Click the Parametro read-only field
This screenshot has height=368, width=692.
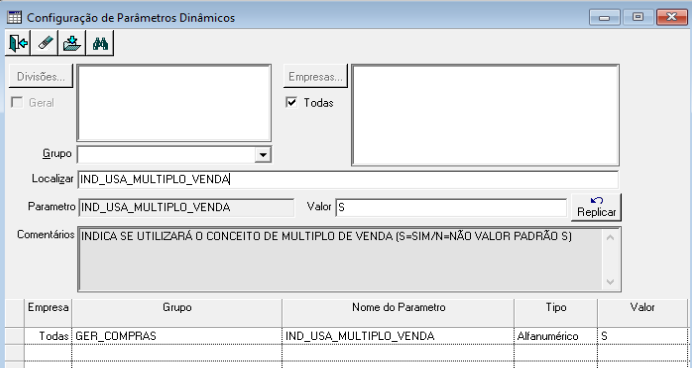(186, 207)
